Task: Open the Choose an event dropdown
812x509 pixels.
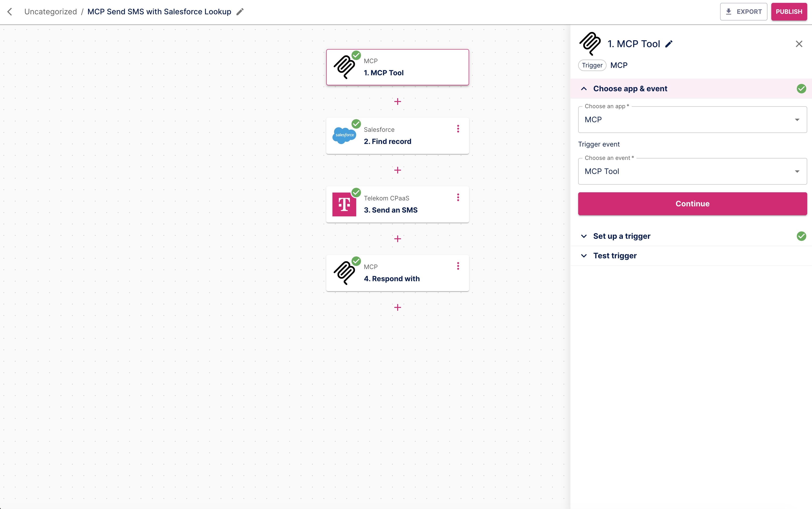Action: pyautogui.click(x=692, y=172)
